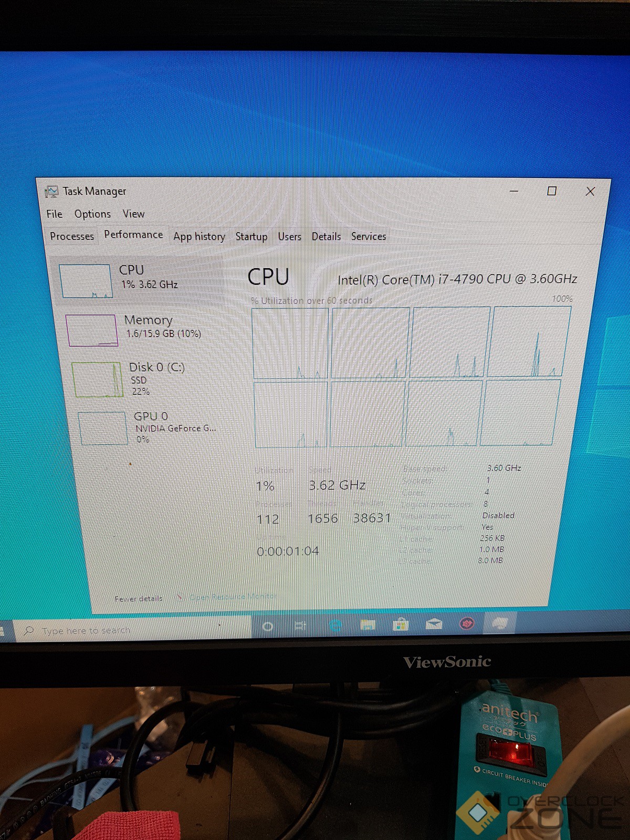Click the 256 KB L1 cache value

click(492, 538)
